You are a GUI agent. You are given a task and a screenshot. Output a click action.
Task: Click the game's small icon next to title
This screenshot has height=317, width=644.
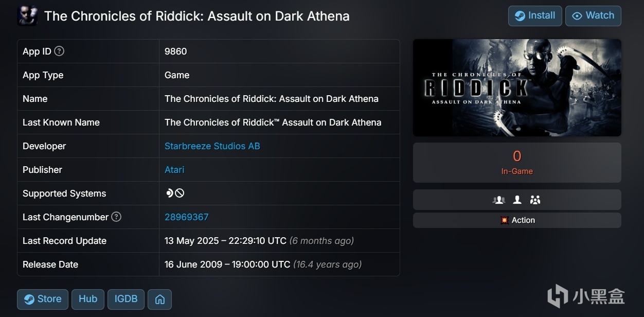point(27,16)
